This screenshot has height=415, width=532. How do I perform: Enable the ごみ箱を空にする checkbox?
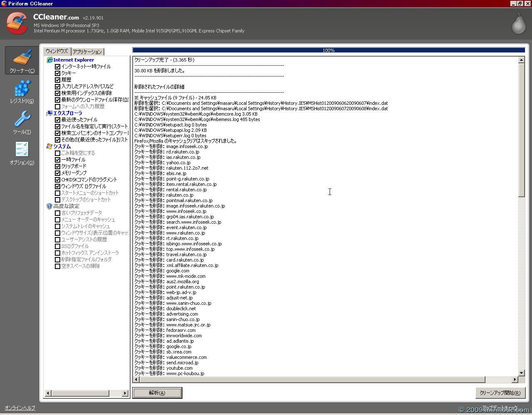[58, 153]
